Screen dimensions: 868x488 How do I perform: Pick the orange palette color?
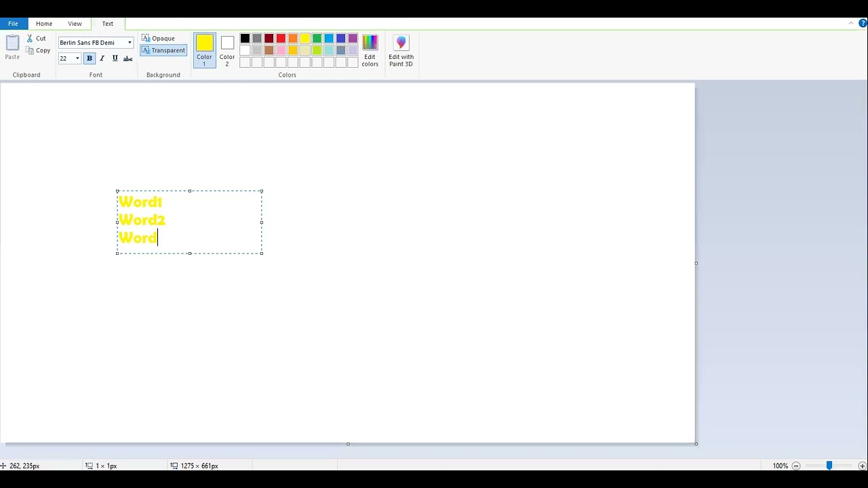tap(293, 39)
